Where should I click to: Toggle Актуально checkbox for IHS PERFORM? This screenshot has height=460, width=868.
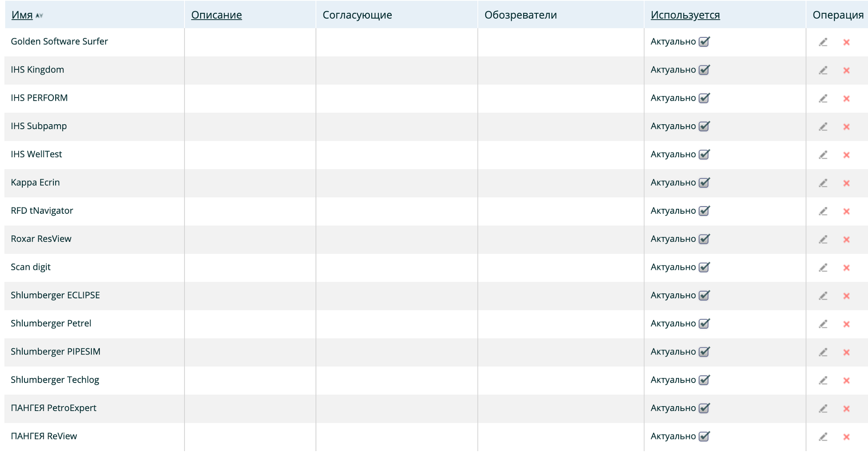[x=704, y=98]
